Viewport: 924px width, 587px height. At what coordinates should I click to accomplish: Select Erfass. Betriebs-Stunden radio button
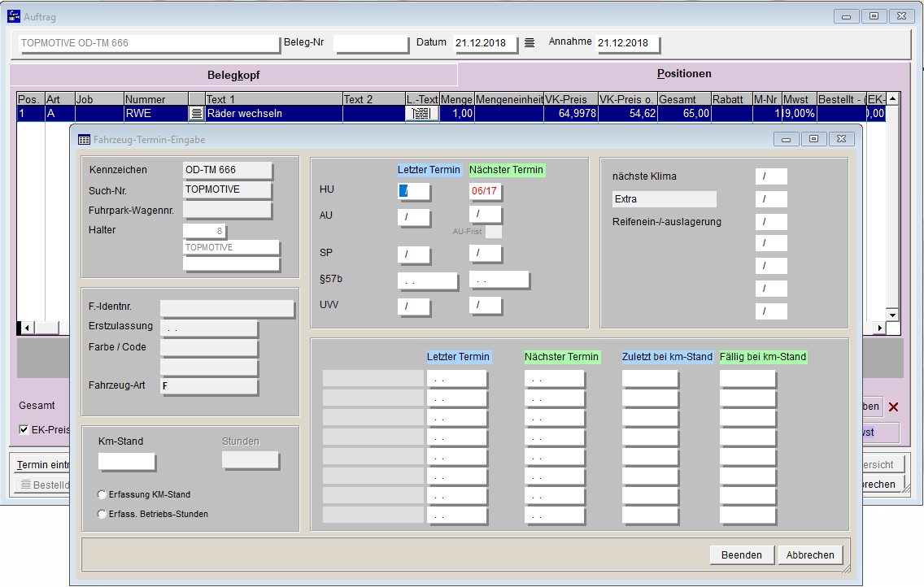coord(102,514)
